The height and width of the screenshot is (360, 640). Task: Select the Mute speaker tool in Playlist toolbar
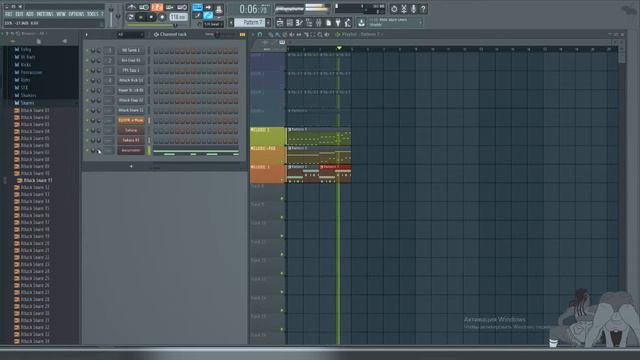click(x=291, y=35)
